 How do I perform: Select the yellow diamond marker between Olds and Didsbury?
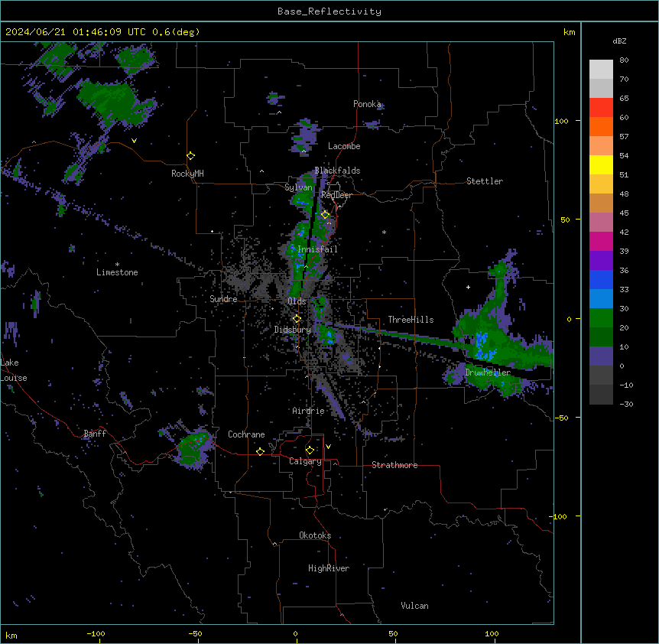tap(297, 318)
